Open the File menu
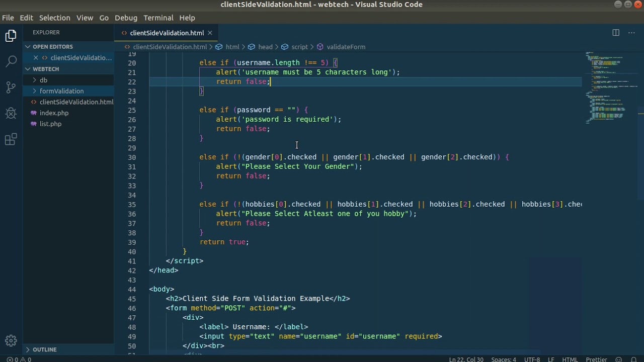This screenshot has height=362, width=644. [x=8, y=18]
